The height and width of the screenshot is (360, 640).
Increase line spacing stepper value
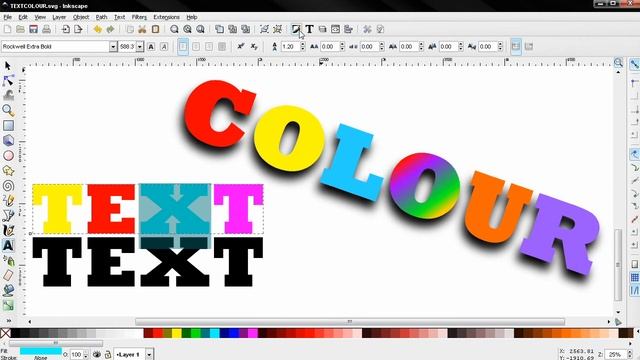(x=302, y=44)
